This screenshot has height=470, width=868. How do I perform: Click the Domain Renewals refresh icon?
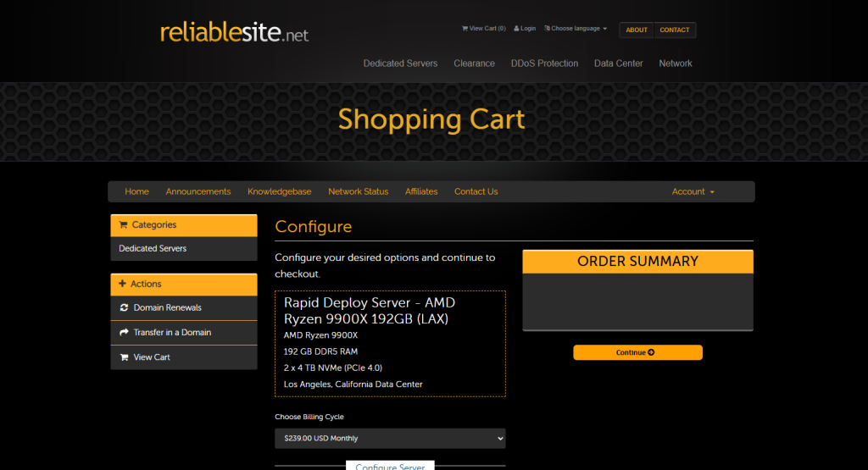pyautogui.click(x=124, y=307)
